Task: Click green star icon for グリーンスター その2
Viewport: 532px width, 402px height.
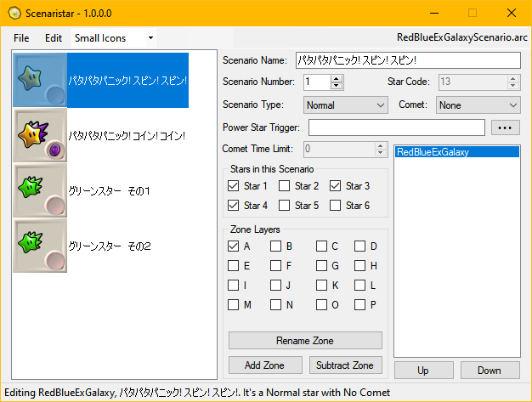Action: 40,246
